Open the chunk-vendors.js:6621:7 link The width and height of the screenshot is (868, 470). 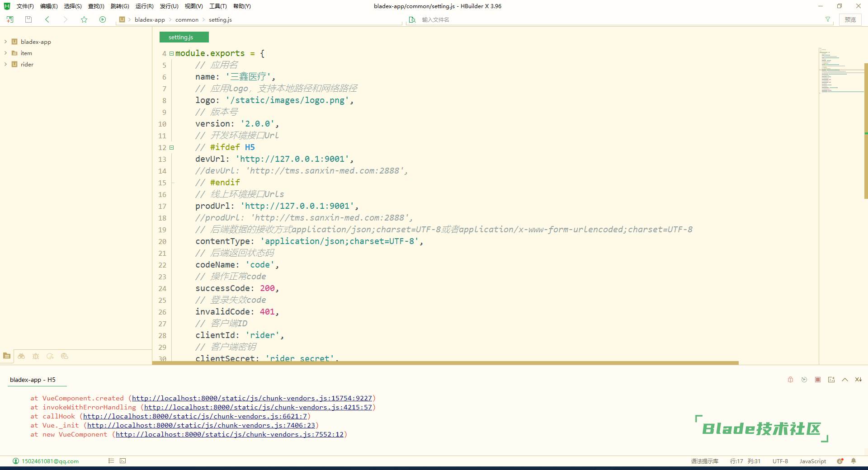(x=195, y=416)
